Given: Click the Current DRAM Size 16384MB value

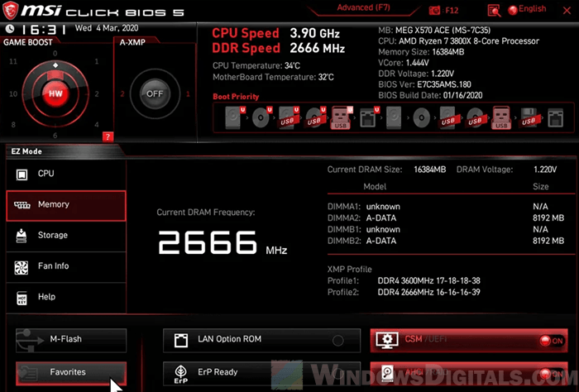Looking at the screenshot, I should click(430, 170).
